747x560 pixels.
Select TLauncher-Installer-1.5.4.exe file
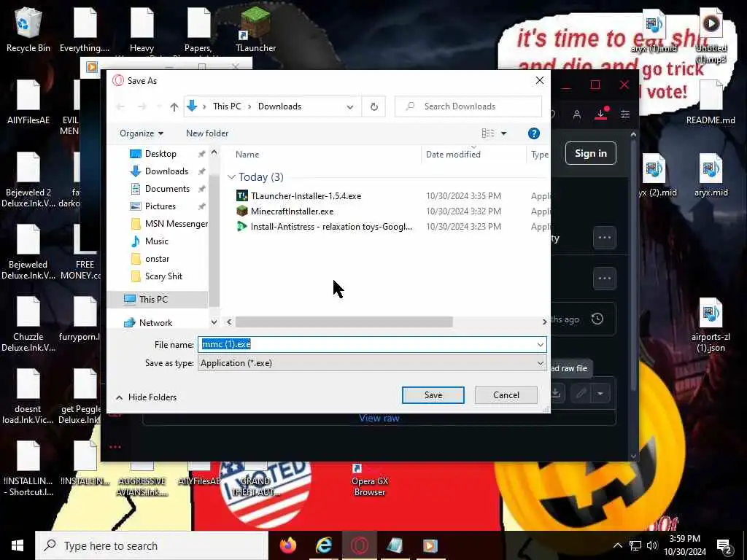pyautogui.click(x=306, y=196)
